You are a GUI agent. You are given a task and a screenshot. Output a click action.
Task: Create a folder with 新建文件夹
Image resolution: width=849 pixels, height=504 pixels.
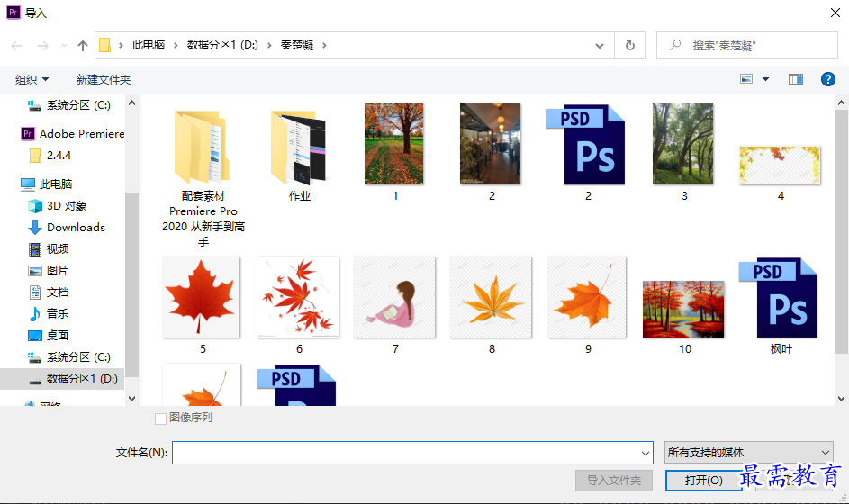(x=104, y=79)
